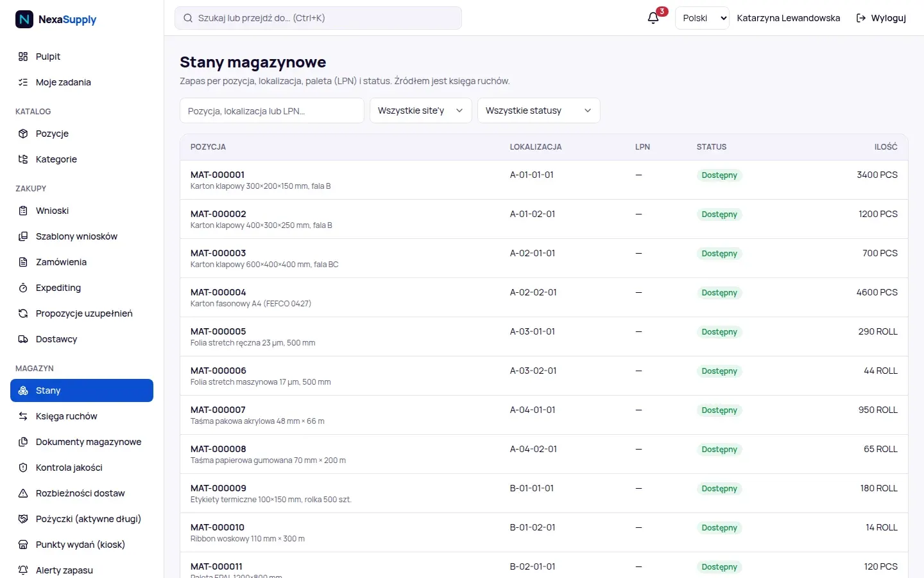Click the Pozycje box icon
Viewport: 924px width, 578px height.
point(23,134)
